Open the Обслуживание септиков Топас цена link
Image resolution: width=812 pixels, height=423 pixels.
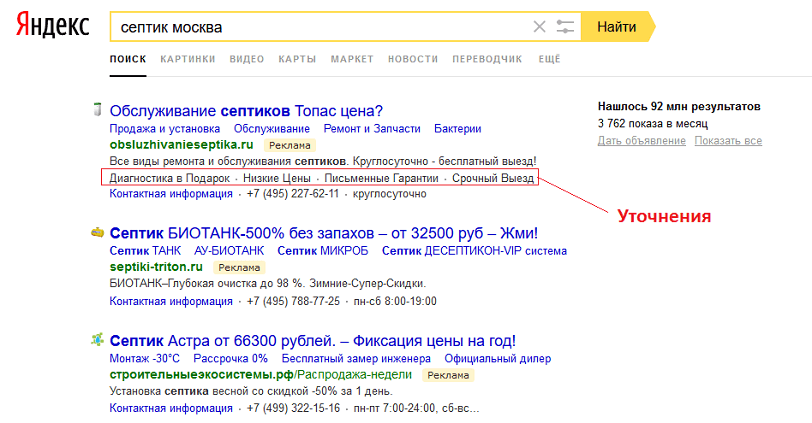246,110
